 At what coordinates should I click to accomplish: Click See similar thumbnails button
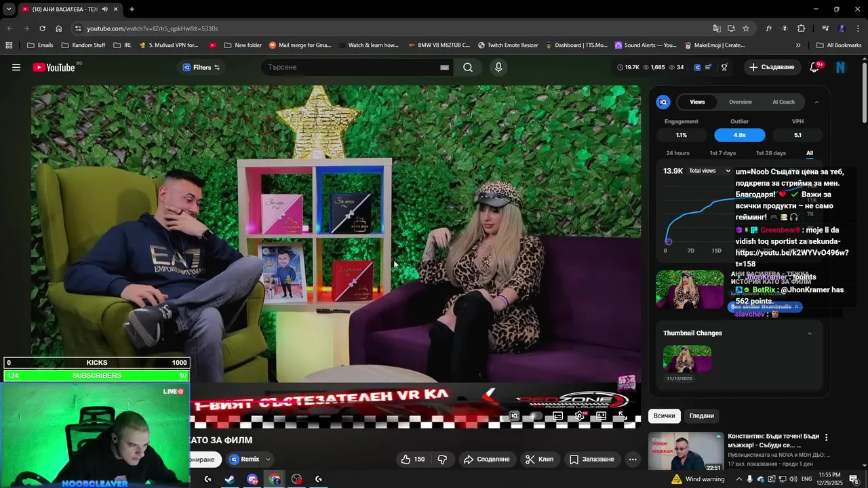765,307
